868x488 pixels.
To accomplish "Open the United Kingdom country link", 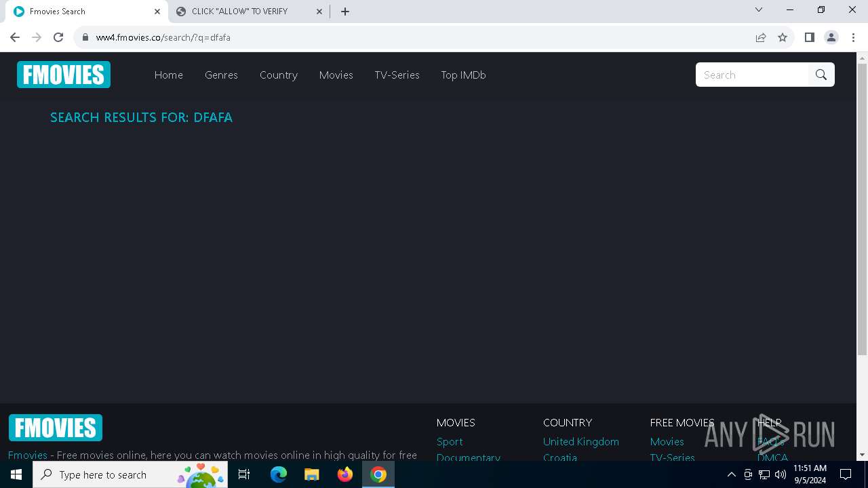I will [x=581, y=441].
